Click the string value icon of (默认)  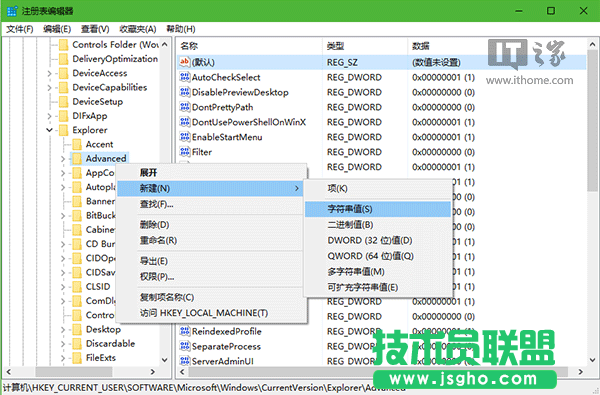[x=185, y=62]
